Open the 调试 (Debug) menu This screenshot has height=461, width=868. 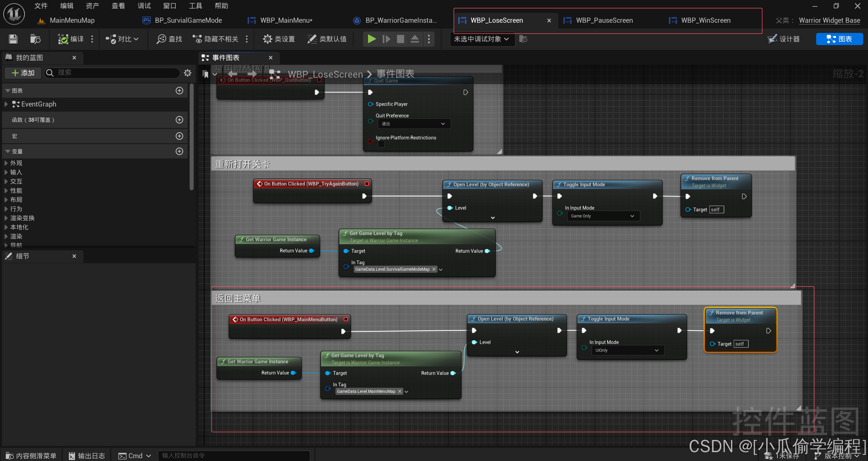144,6
